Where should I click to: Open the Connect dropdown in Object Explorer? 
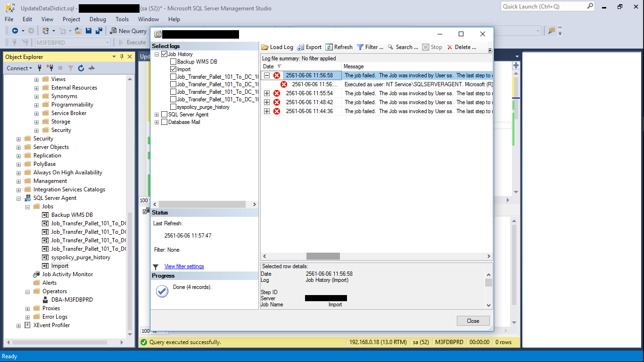click(x=19, y=68)
